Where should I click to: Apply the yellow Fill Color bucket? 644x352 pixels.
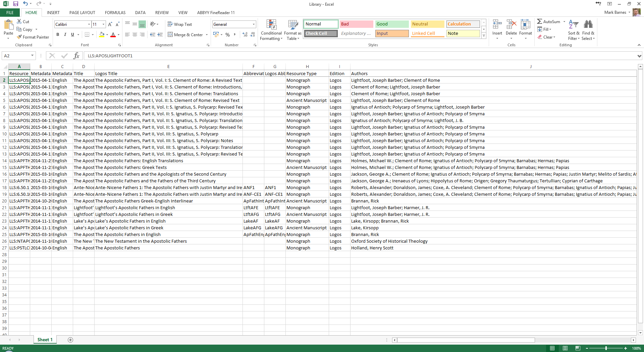[x=102, y=35]
